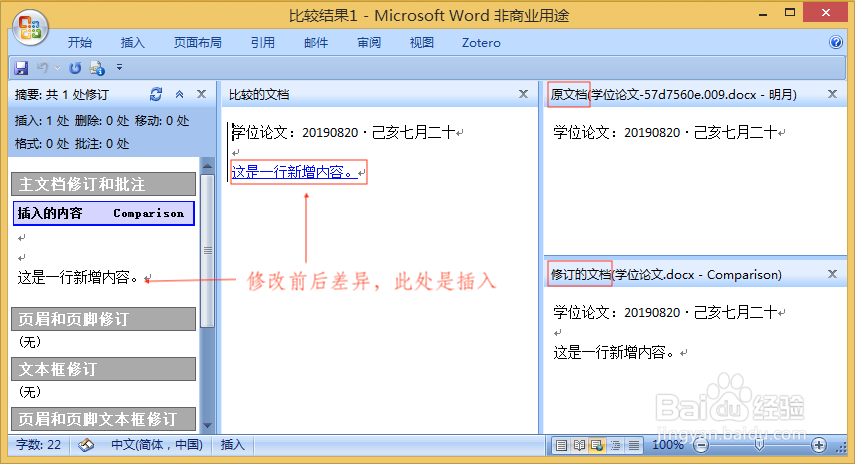Image resolution: width=855 pixels, height=464 pixels.
Task: Switch to the 视图 ribbon tab
Action: click(422, 43)
